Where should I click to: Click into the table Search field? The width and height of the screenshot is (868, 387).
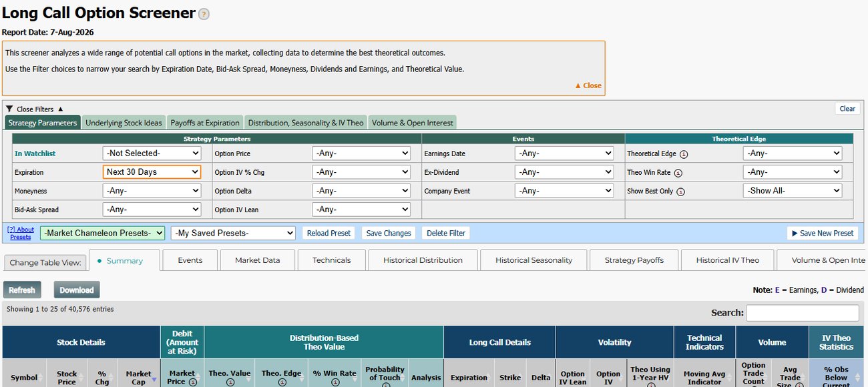(803, 313)
